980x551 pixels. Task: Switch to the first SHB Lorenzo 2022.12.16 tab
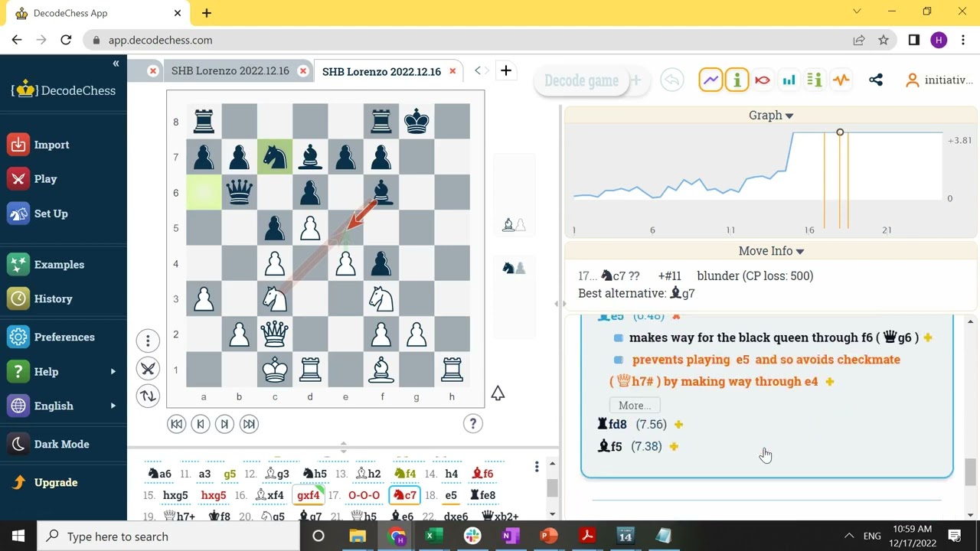pos(230,71)
